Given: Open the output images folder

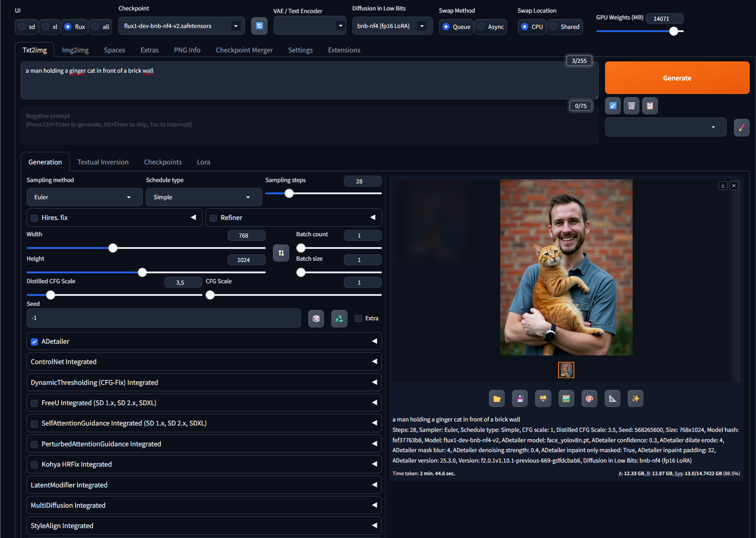Looking at the screenshot, I should tap(497, 398).
